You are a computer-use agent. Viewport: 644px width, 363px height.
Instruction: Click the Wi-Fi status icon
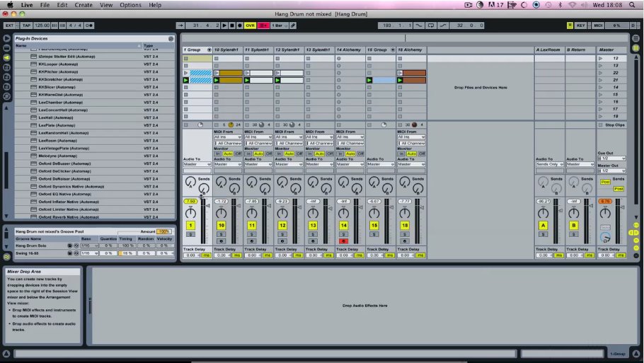(572, 5)
